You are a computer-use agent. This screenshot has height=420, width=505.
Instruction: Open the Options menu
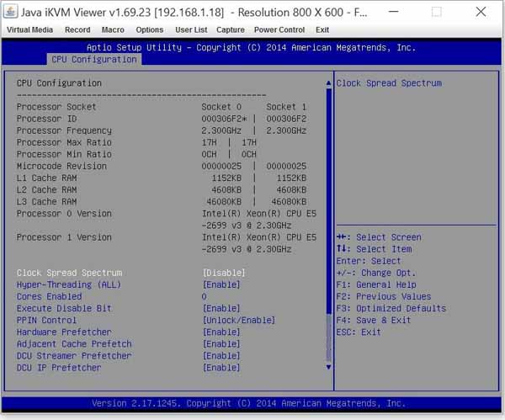click(150, 29)
